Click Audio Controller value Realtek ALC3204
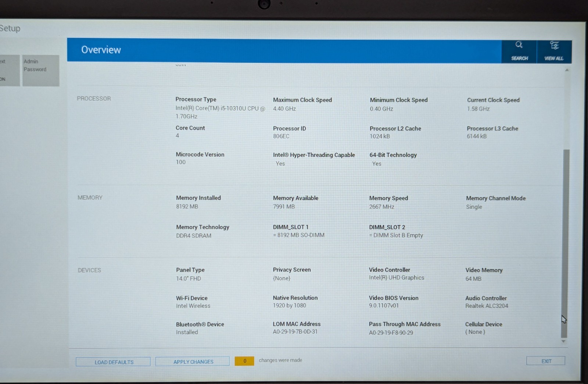 pos(487,306)
